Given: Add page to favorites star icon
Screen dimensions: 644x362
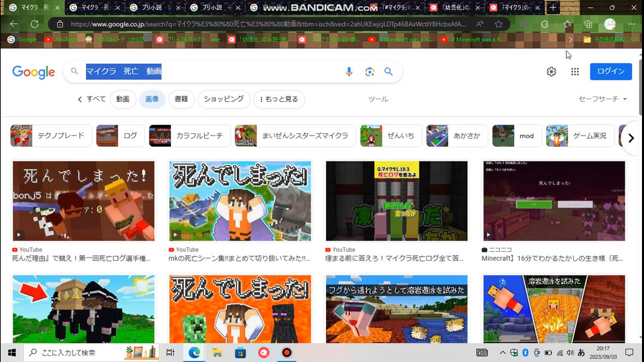Looking at the screenshot, I should [498, 24].
